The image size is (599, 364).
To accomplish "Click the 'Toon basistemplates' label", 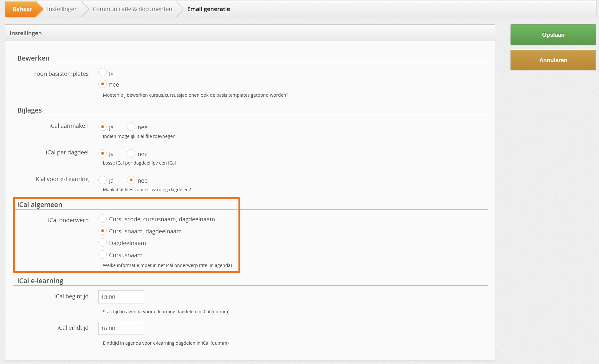I will [x=61, y=74].
